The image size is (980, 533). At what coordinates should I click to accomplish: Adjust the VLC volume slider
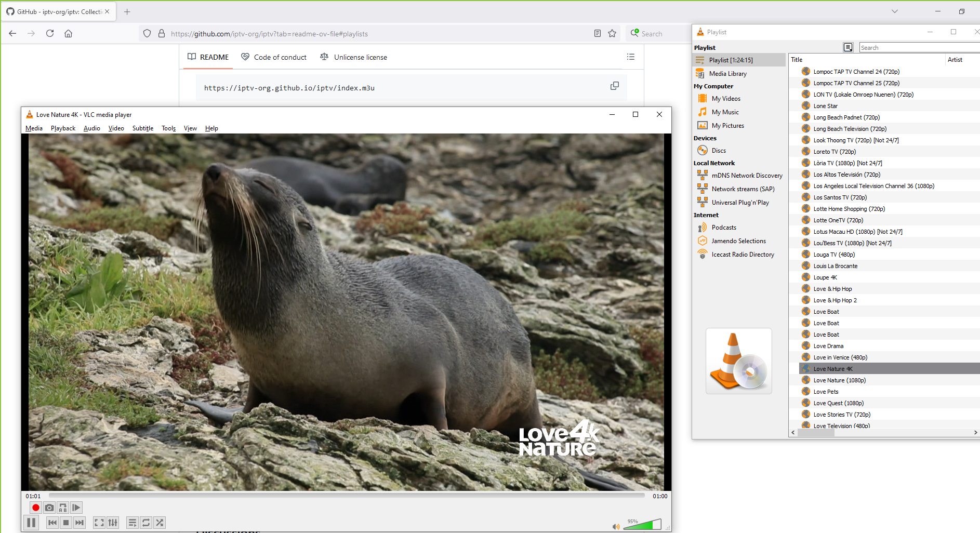pyautogui.click(x=642, y=524)
